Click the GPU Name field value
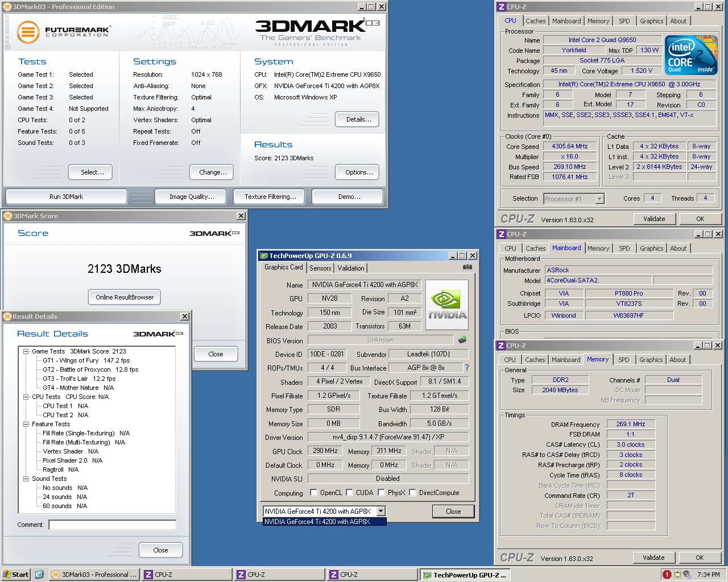Screen dimensions: 728x582 [365, 285]
